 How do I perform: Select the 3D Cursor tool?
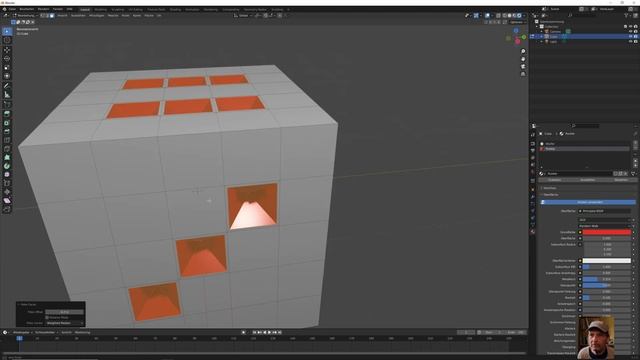click(7, 40)
